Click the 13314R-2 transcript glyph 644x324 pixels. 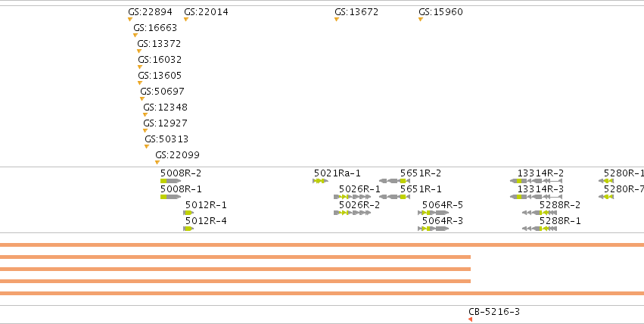[x=536, y=181]
